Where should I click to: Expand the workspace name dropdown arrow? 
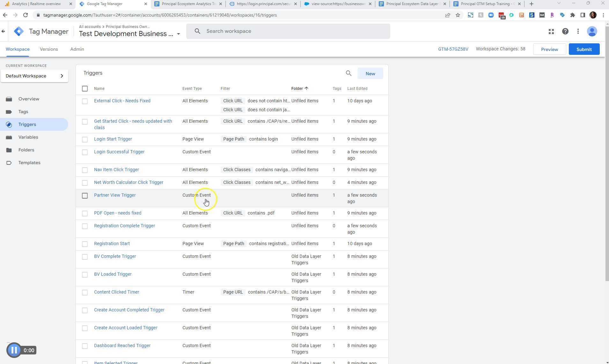[x=178, y=34]
